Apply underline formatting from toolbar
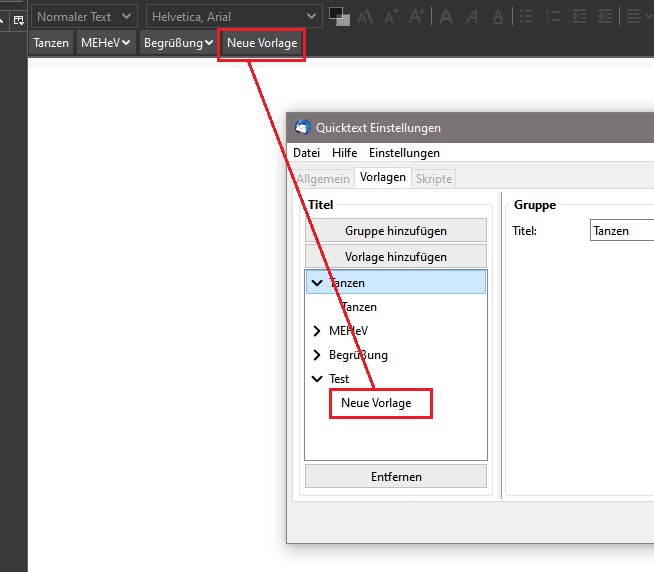The image size is (654, 572). (497, 17)
